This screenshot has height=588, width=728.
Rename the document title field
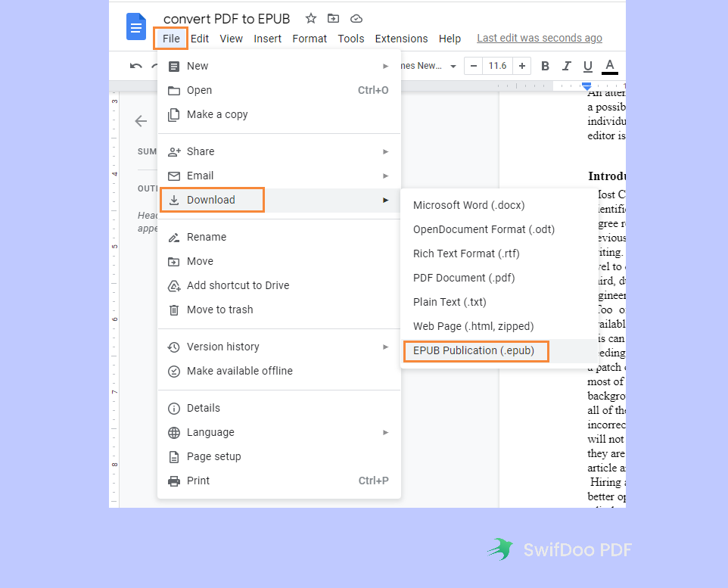[x=226, y=19]
